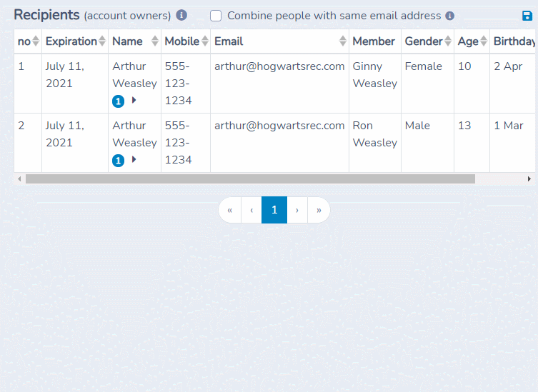
Task: Go to previous page arrow
Action: [x=251, y=210]
